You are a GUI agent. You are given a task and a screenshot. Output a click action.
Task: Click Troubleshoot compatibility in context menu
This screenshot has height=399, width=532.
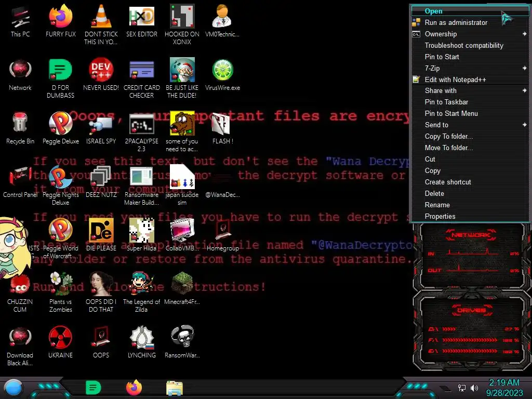470,46
